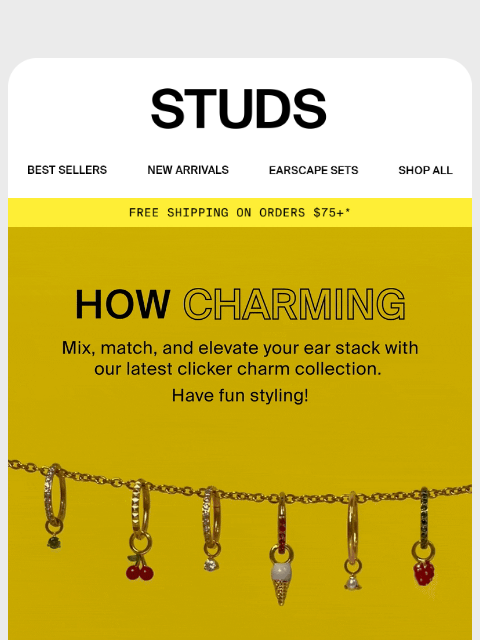This screenshot has width=480, height=640.
Task: Select the clear crystal drop charm
Action: [211, 564]
